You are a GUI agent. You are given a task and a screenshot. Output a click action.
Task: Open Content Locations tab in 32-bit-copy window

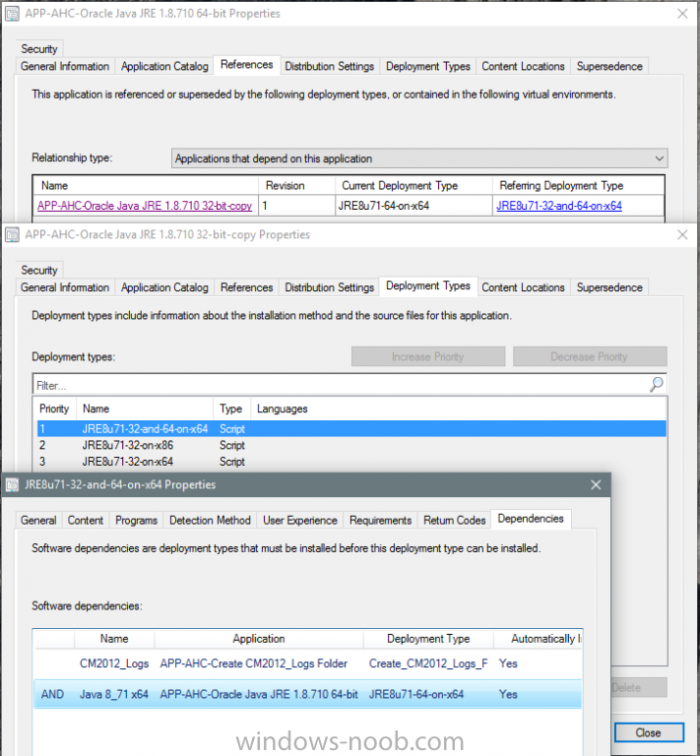tap(523, 287)
